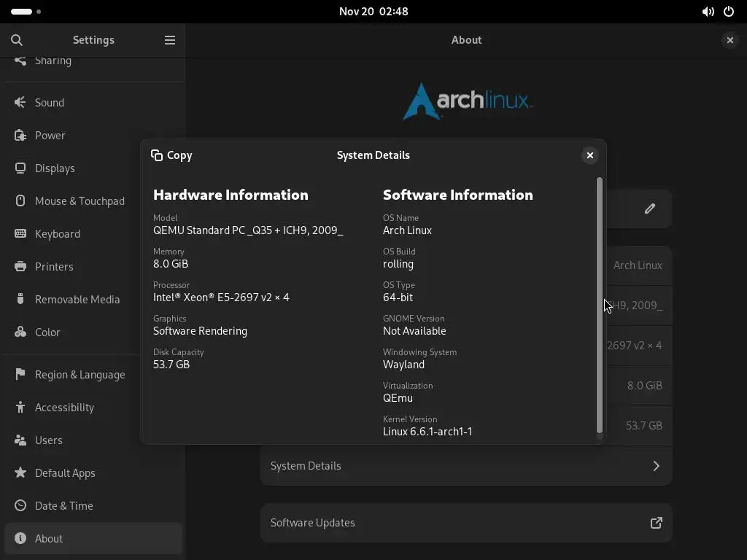Click the Sound speaker icon in sidebar
Viewport: 747px width, 560px height.
pyautogui.click(x=20, y=102)
